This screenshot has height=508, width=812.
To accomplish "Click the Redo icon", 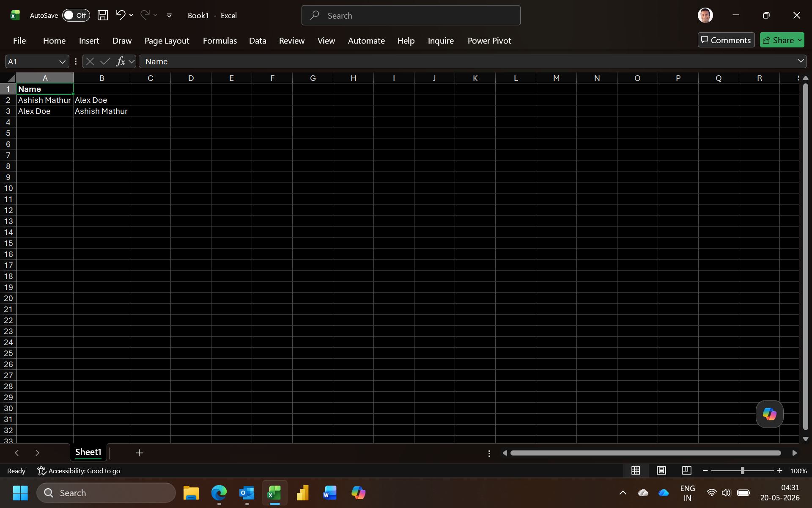I will pyautogui.click(x=145, y=15).
